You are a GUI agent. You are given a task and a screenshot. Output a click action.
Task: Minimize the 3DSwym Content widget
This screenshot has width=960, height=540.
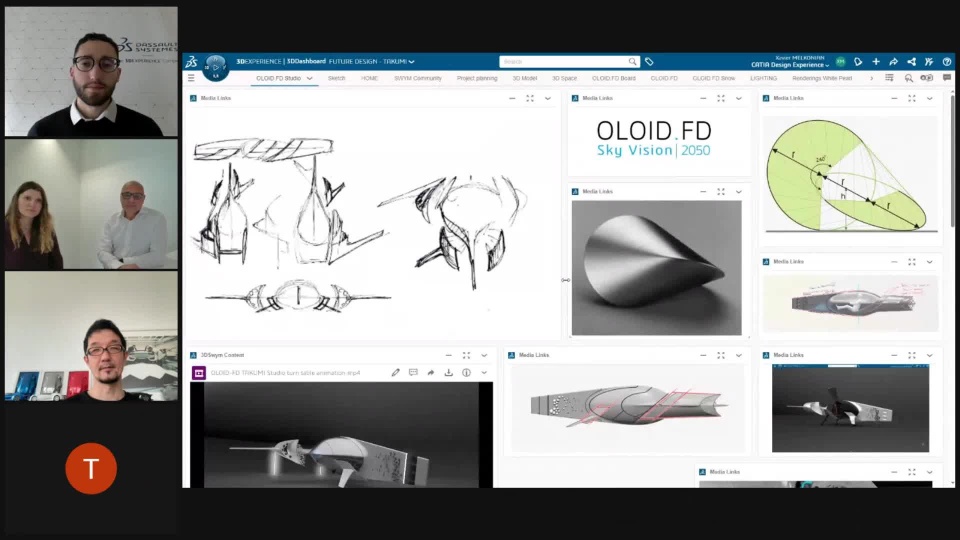[448, 355]
